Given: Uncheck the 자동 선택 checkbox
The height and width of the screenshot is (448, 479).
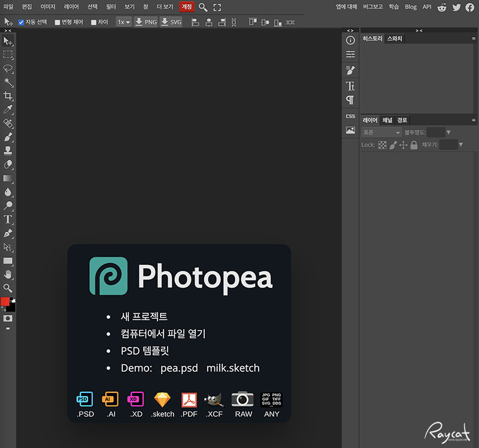Looking at the screenshot, I should coord(21,22).
